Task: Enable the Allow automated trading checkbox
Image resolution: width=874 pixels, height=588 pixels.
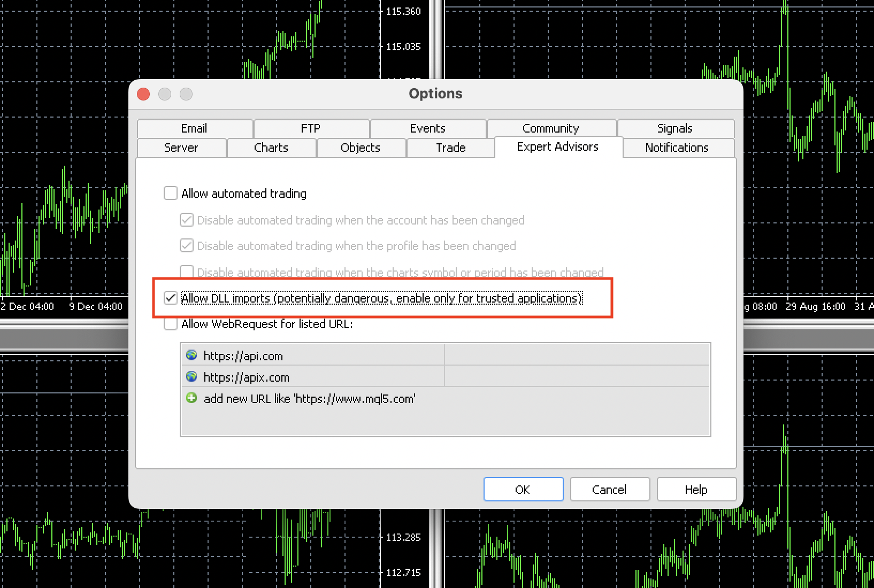Action: pos(171,193)
